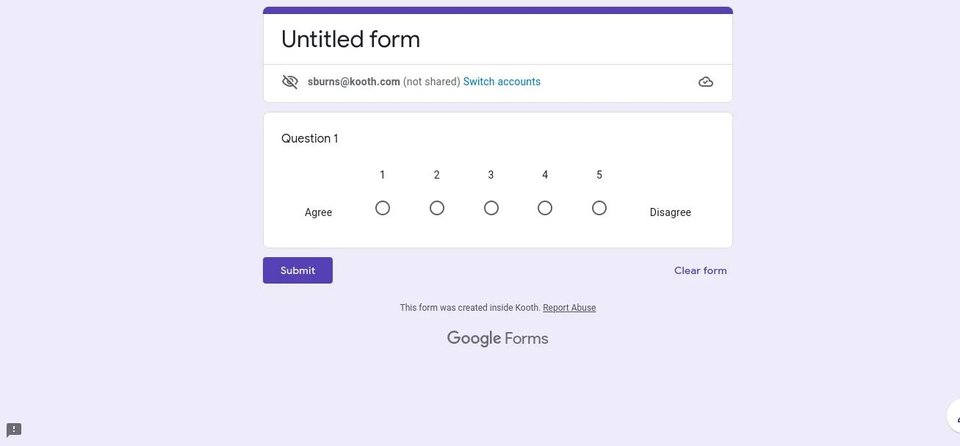The width and height of the screenshot is (960, 446).
Task: Click the Google Forms logo
Action: (x=497, y=338)
